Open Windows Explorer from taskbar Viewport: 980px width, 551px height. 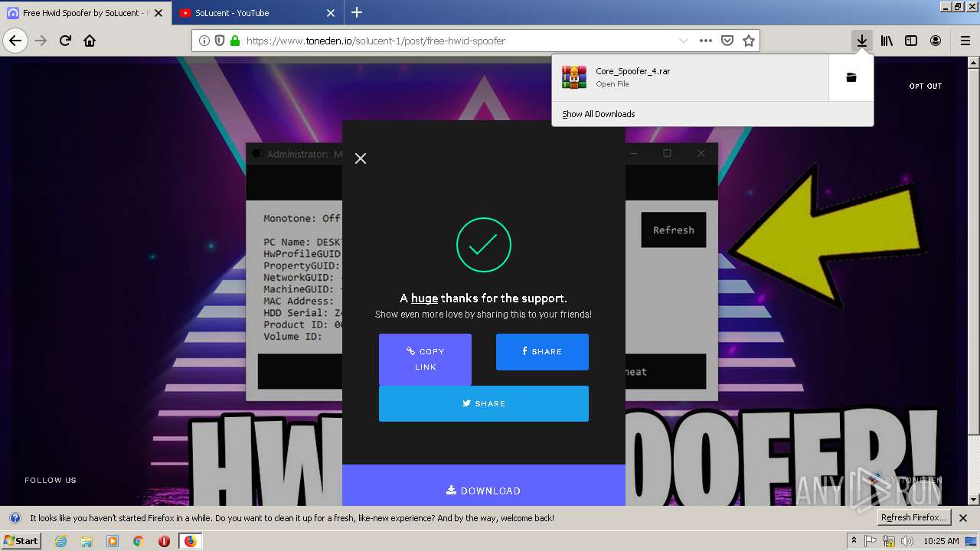(87, 541)
